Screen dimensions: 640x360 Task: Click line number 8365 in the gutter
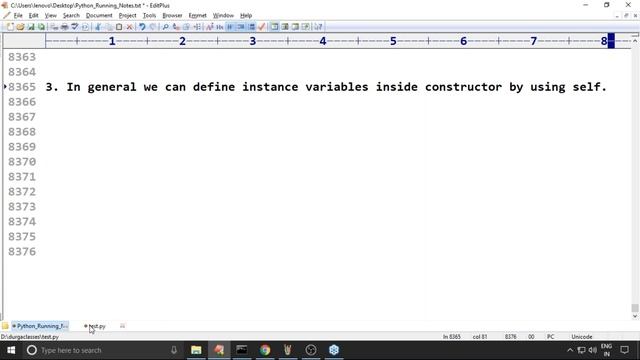click(22, 87)
